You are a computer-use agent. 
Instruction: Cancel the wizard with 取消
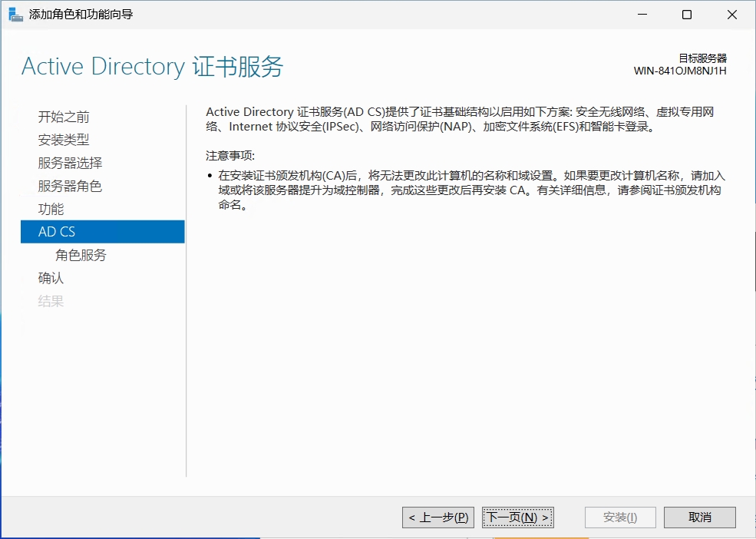pyautogui.click(x=700, y=518)
